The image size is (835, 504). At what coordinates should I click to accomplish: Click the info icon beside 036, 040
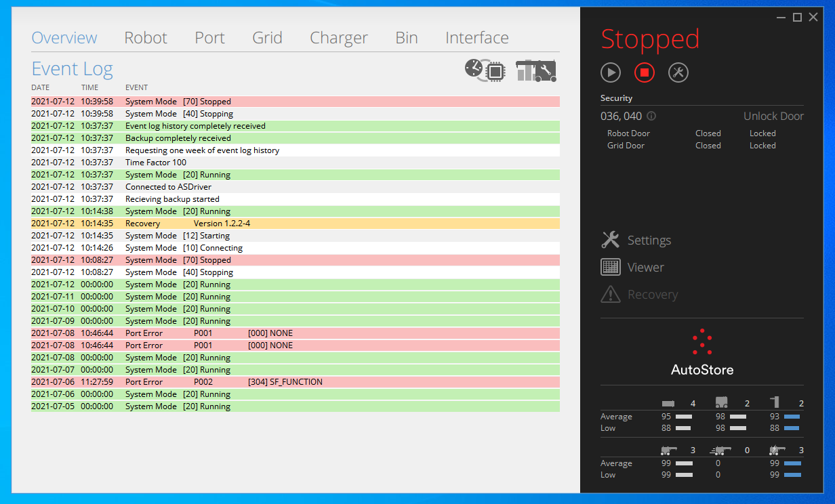tap(651, 117)
